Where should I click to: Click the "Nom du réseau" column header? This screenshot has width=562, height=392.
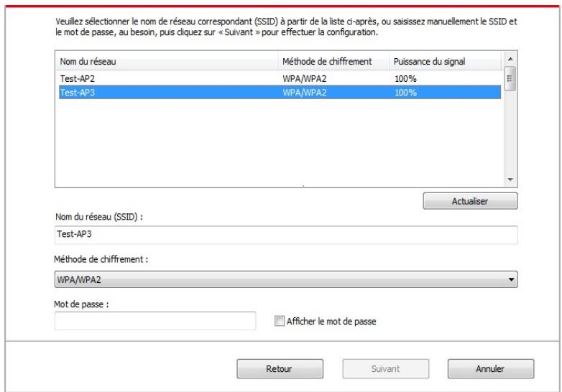(165, 62)
